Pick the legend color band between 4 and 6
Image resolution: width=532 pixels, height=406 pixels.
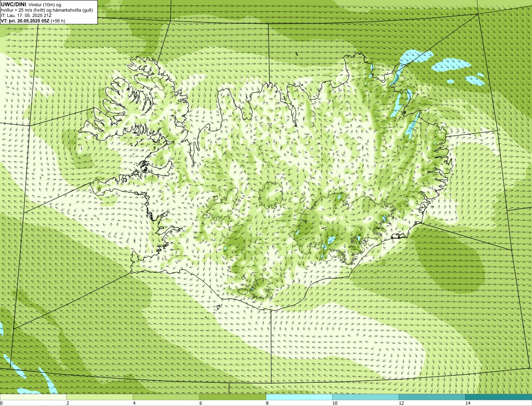click(166, 397)
